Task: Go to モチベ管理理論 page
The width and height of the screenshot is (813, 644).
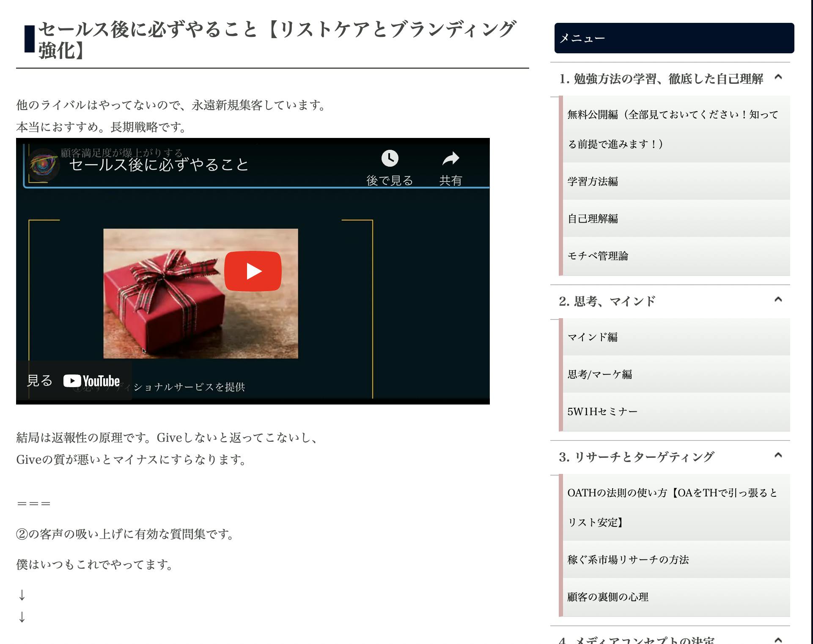Action: click(x=598, y=256)
